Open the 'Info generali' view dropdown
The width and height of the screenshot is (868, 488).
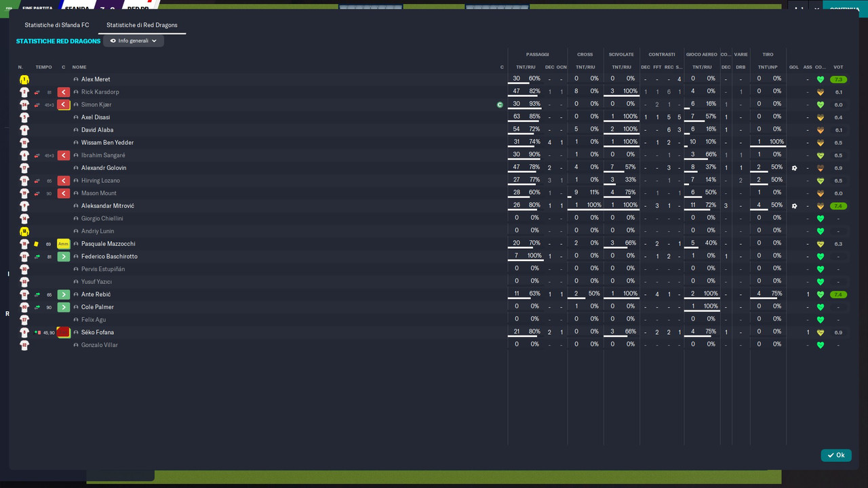[x=134, y=41]
